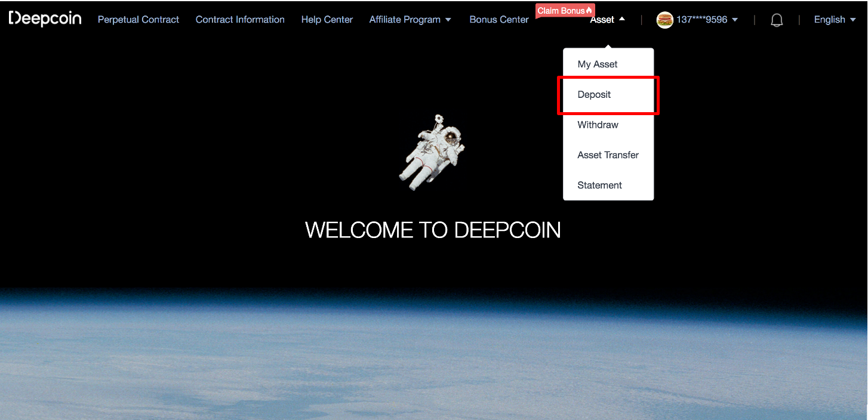The width and height of the screenshot is (868, 420).
Task: Click the Claim Bonus badge
Action: click(x=564, y=11)
